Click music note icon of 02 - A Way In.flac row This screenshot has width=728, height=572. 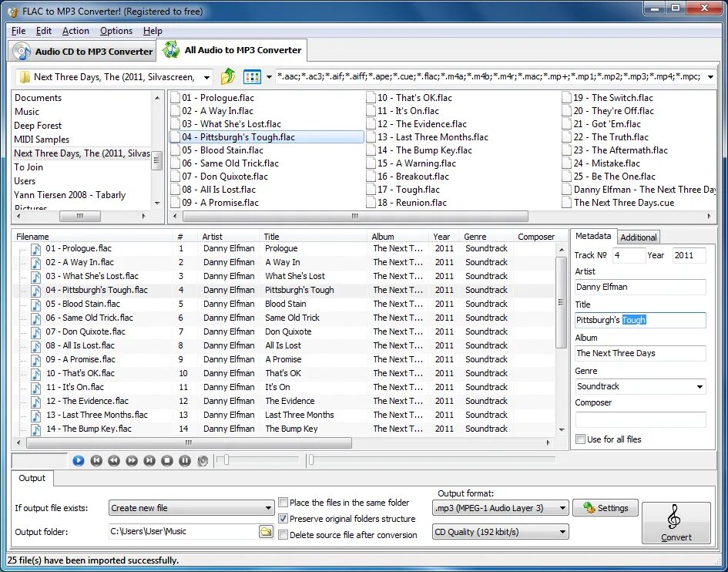click(x=35, y=263)
